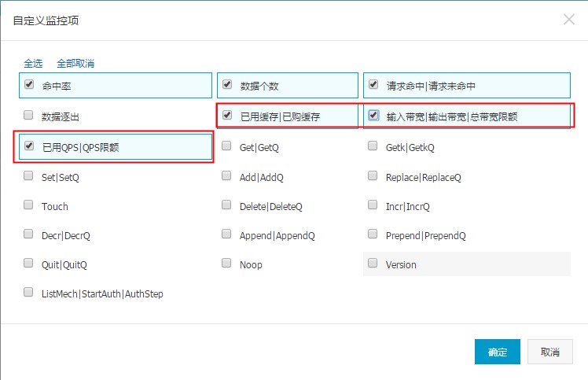The width and height of the screenshot is (588, 380).
Task: Confirm with the 确定 button
Action: (498, 352)
